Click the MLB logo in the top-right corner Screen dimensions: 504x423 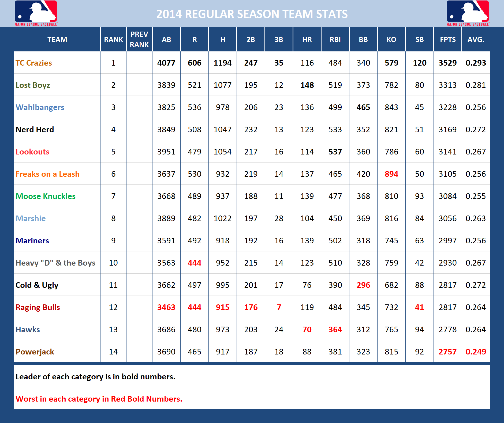click(468, 13)
